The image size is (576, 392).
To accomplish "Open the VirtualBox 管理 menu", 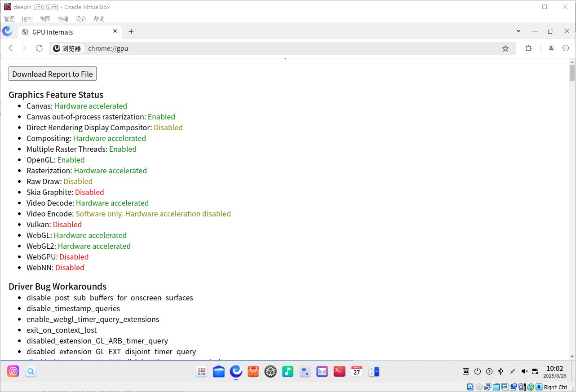I will tap(9, 19).
